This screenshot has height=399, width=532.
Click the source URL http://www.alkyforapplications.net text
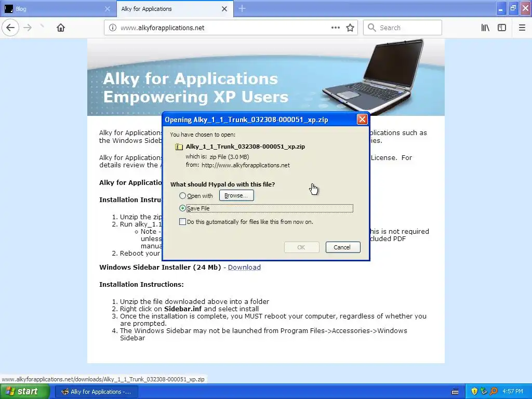(246, 165)
